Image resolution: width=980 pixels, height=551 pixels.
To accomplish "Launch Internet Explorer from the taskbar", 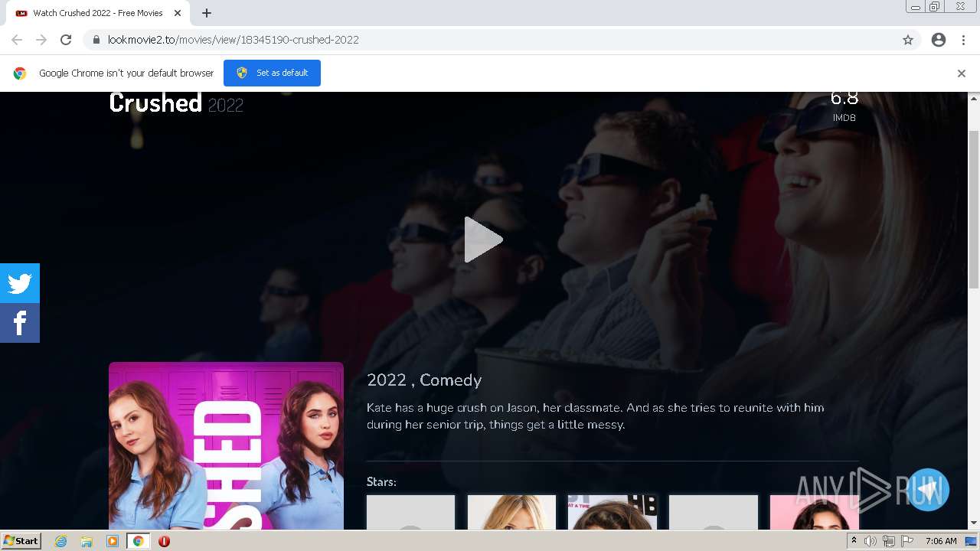I will pos(60,541).
